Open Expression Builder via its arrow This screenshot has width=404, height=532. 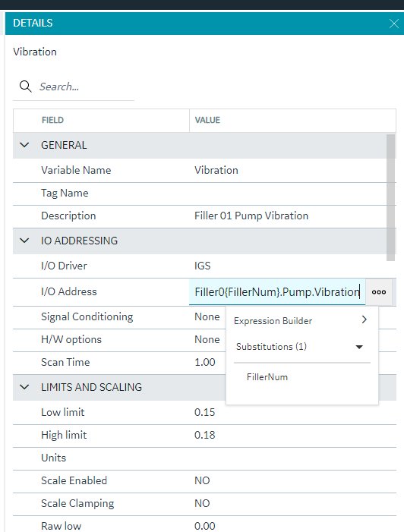click(x=365, y=320)
